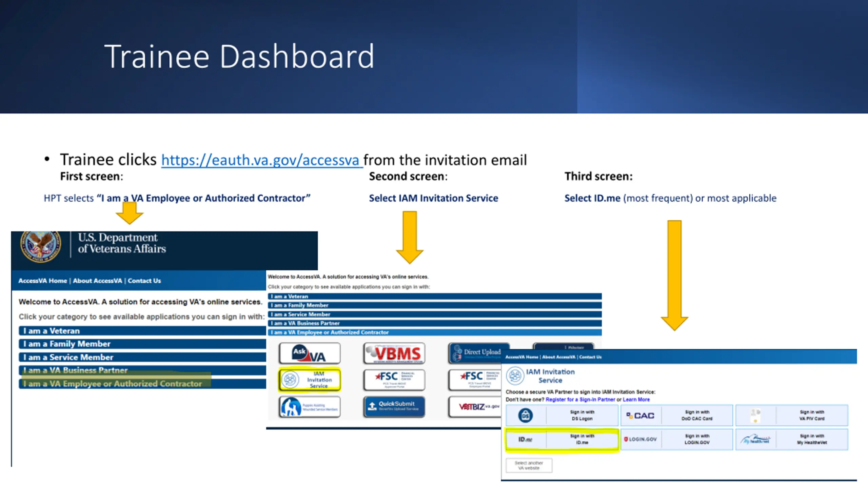Screen dimensions: 868x488
Task: Click AccessVA Home on the first screen
Action: click(x=43, y=281)
